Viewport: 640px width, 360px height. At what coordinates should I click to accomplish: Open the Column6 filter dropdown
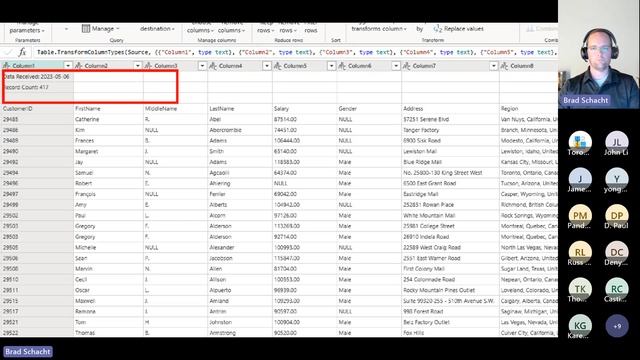(x=396, y=66)
